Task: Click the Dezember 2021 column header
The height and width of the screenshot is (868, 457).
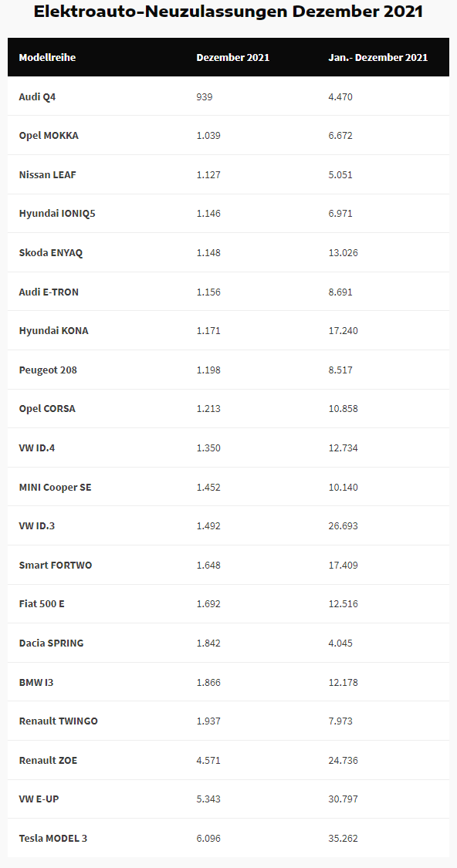Action: (x=232, y=58)
